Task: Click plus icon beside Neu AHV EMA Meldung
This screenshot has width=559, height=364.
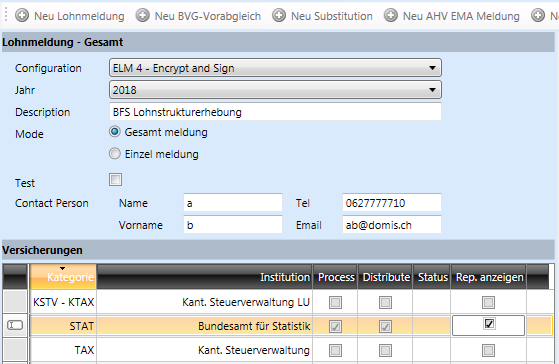Action: [391, 16]
